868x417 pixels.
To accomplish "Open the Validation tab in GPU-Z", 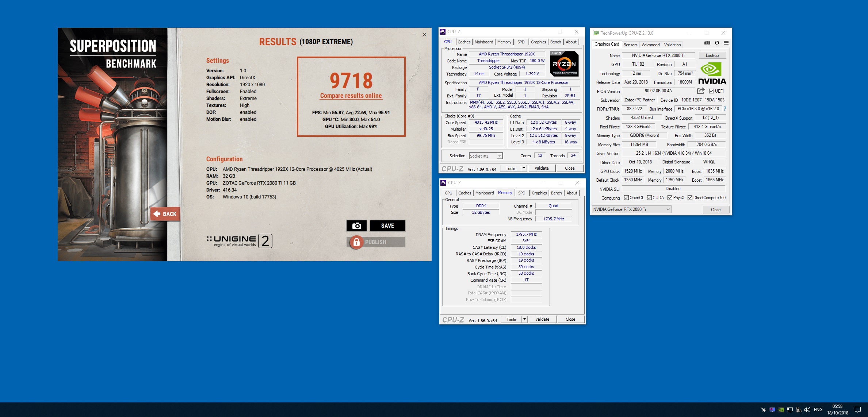I will tap(672, 45).
